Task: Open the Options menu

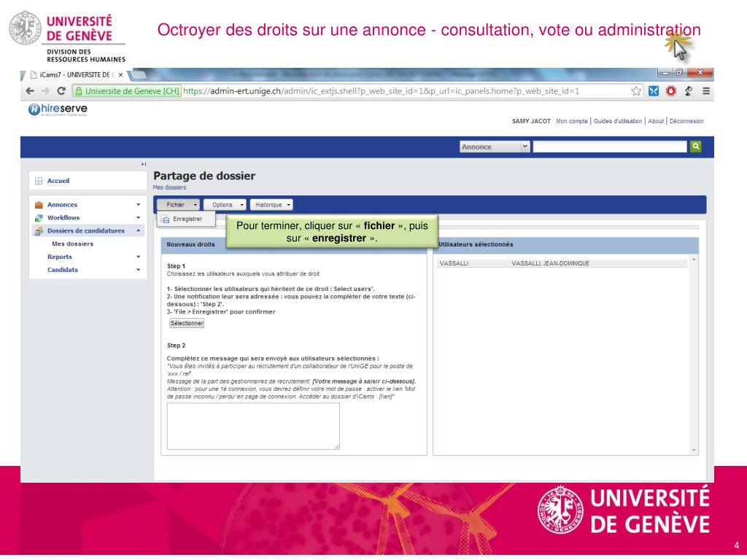Action: [225, 205]
